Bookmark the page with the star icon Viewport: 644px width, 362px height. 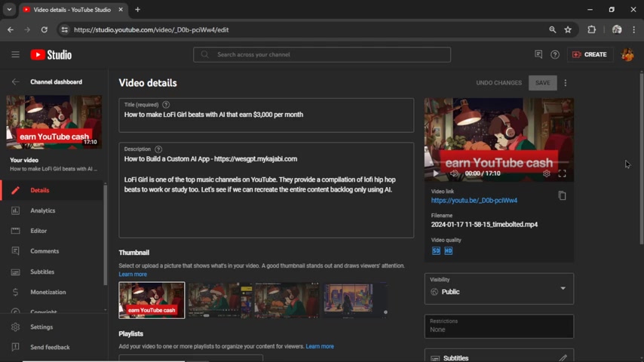pyautogui.click(x=568, y=29)
